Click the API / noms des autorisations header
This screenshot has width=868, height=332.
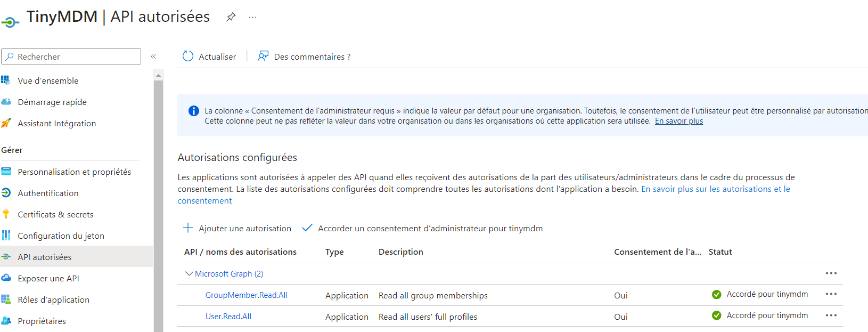[240, 252]
